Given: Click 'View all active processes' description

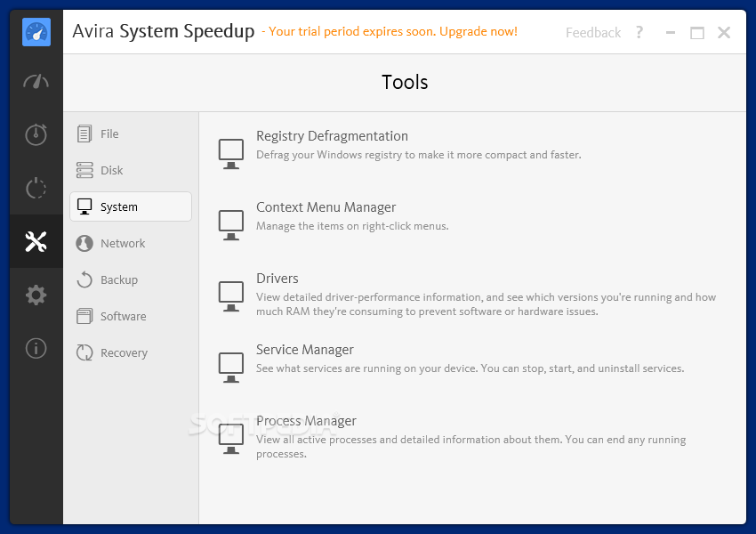Looking at the screenshot, I should (471, 447).
